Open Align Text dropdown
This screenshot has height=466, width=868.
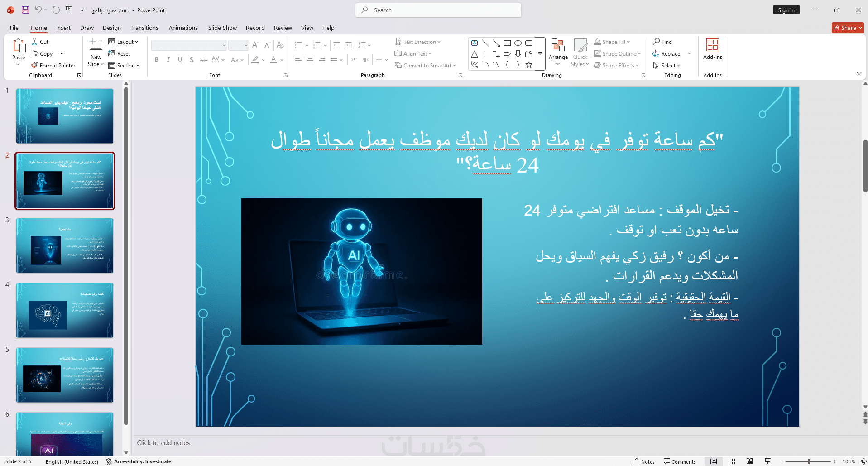(413, 53)
